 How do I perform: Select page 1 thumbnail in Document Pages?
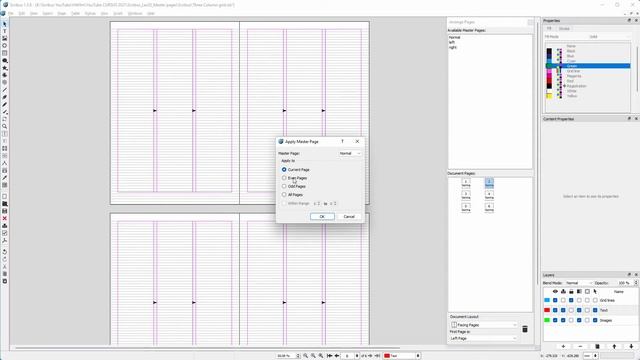466,183
